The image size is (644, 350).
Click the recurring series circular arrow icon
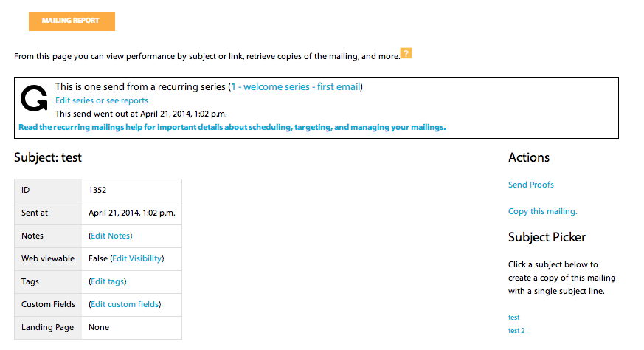[x=34, y=99]
